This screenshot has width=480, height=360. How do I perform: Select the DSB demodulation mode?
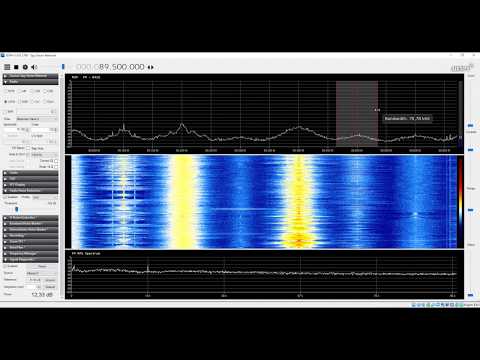point(23,101)
